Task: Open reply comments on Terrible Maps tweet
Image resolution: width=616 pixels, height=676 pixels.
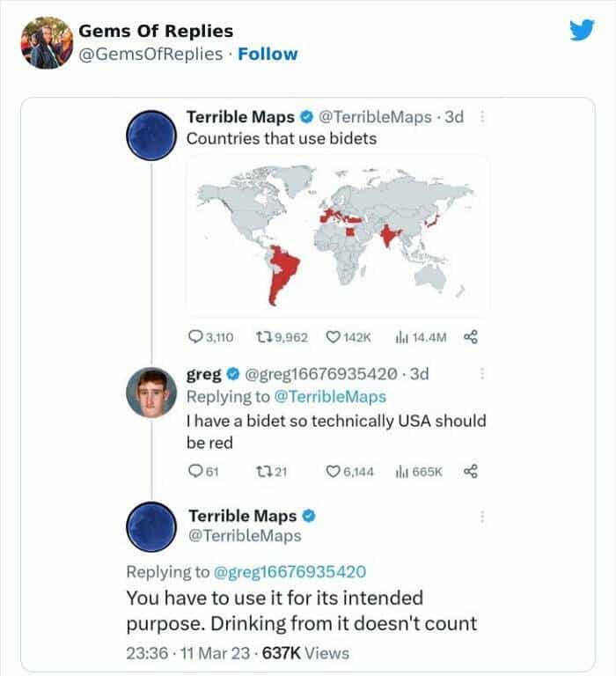Action: click(195, 337)
